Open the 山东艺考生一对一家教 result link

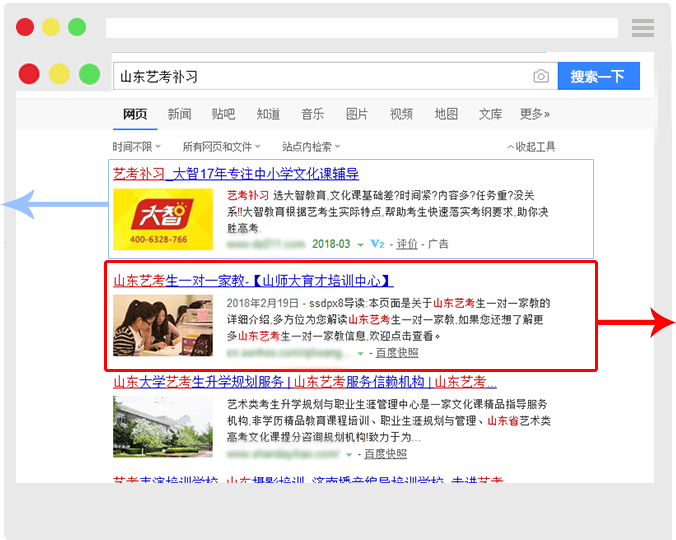[253, 281]
